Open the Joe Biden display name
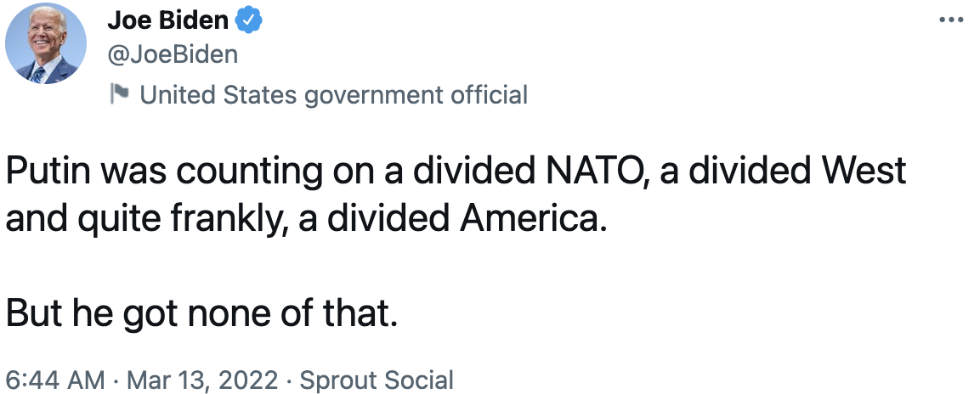Viewport: 980px width, 394px height. [x=168, y=20]
